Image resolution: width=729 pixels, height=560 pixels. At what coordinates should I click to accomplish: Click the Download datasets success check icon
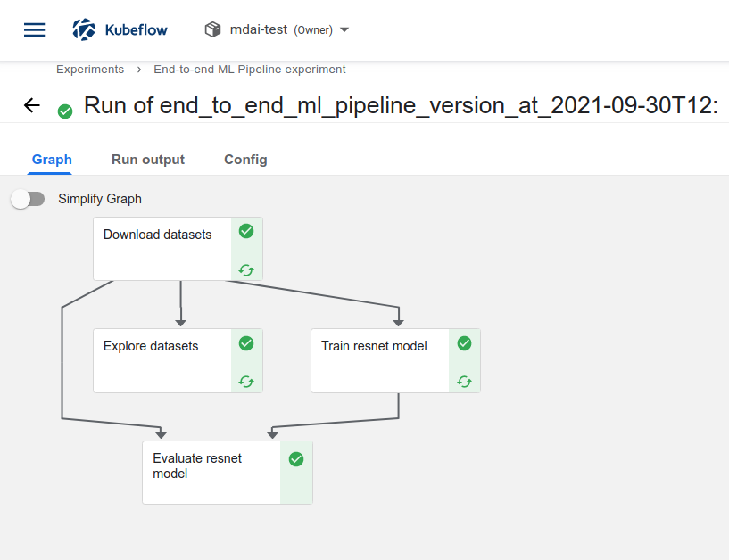pos(246,231)
